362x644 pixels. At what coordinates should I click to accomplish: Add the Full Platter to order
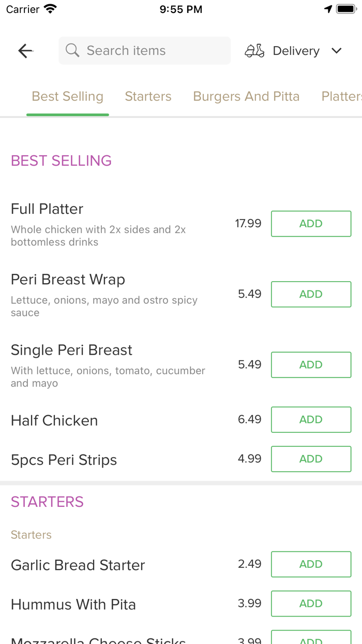311,223
